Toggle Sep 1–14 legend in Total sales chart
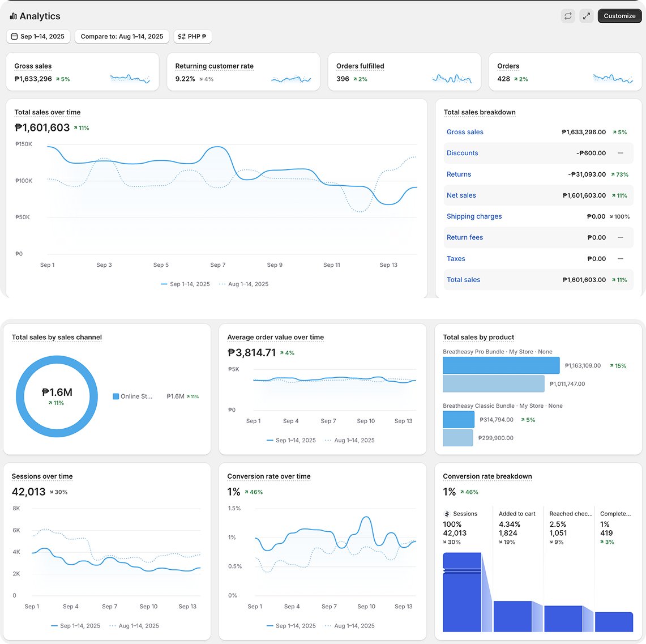Viewport: 646px width, 644px height. click(185, 284)
